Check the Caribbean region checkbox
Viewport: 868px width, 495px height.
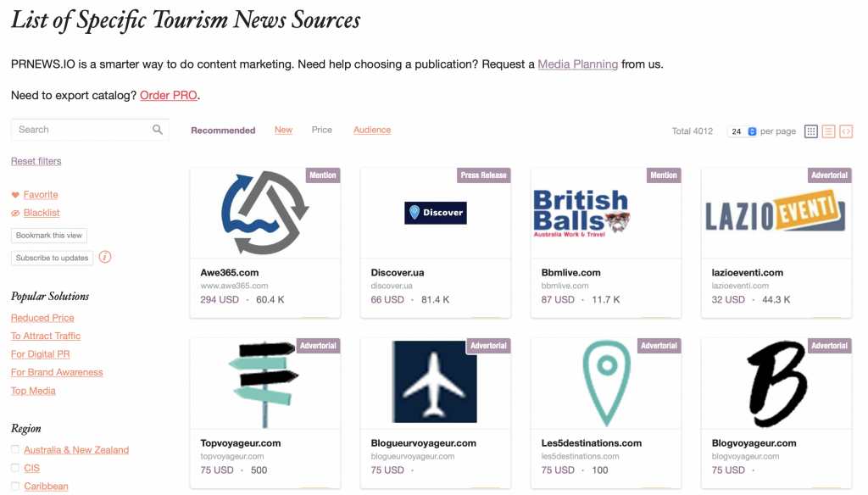point(15,486)
